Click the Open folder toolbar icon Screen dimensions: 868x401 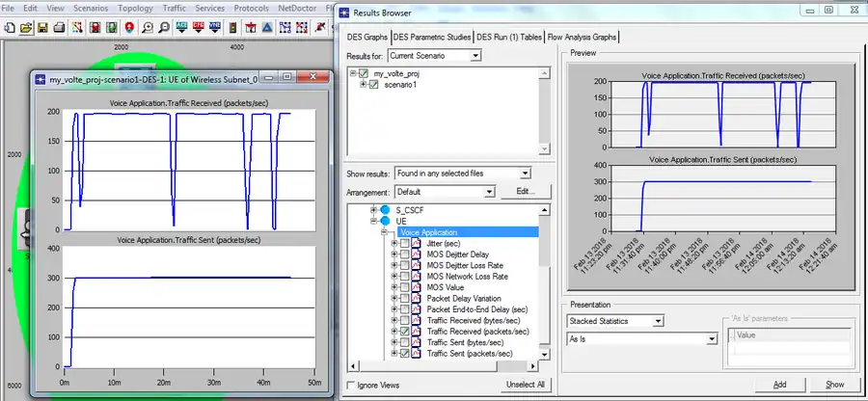click(25, 27)
